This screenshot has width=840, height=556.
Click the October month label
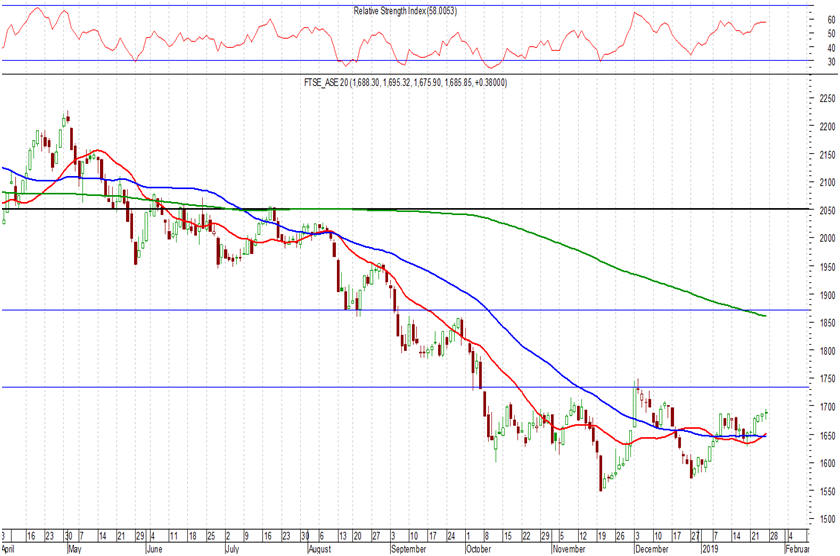pos(478,549)
